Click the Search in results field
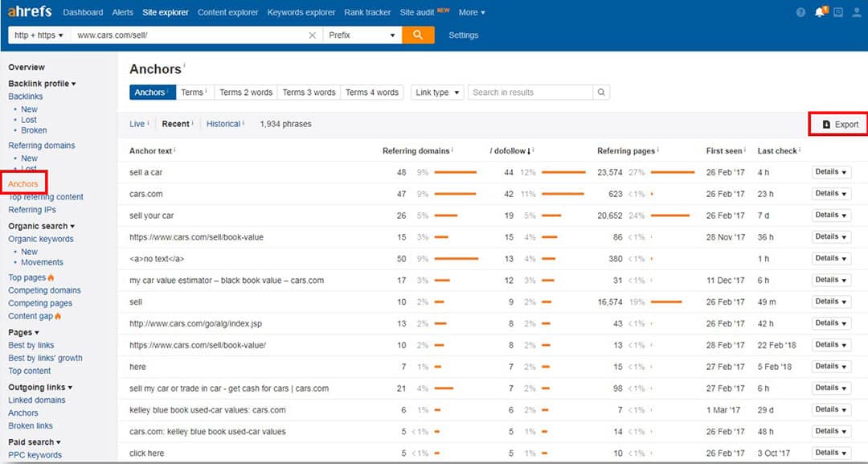Screen dimensions: 868x464 [x=530, y=92]
